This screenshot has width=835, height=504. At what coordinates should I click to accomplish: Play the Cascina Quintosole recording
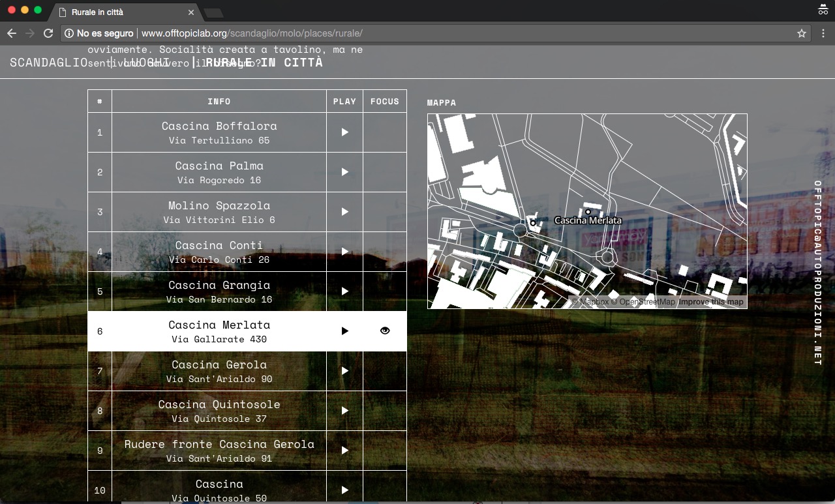point(344,411)
